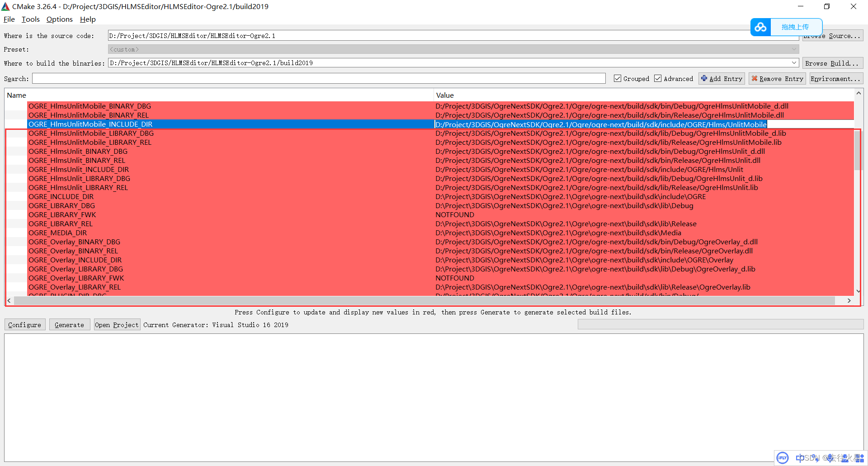Open the Help menu

pos(88,19)
